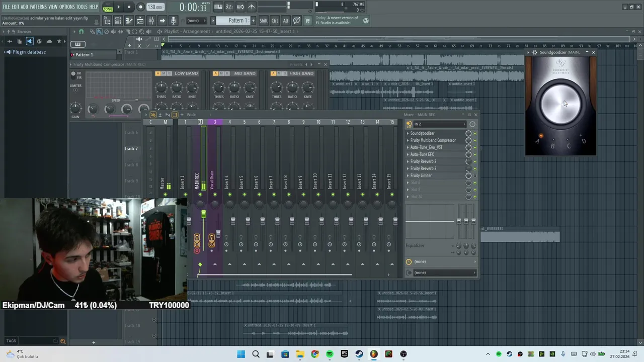Click the Record button in transport

[x=140, y=7]
